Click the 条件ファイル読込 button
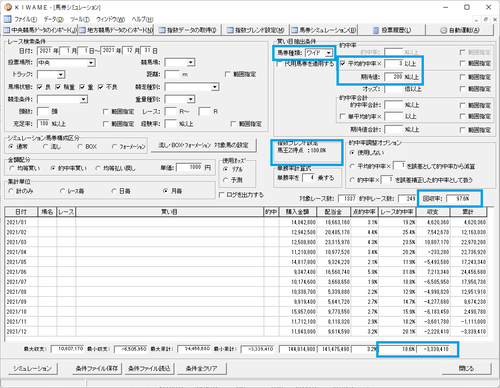The height and width of the screenshot is (388, 500). [149, 368]
